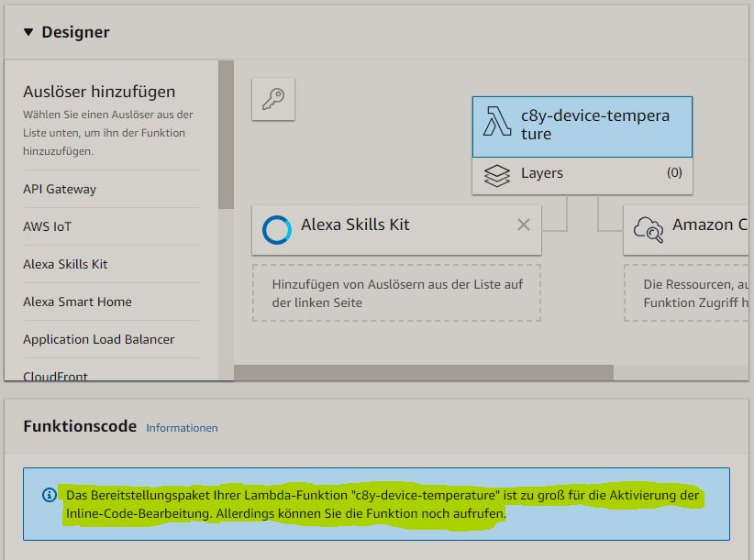Click the trigger list vertical scrollbar
The height and width of the screenshot is (560, 754).
tap(226, 133)
